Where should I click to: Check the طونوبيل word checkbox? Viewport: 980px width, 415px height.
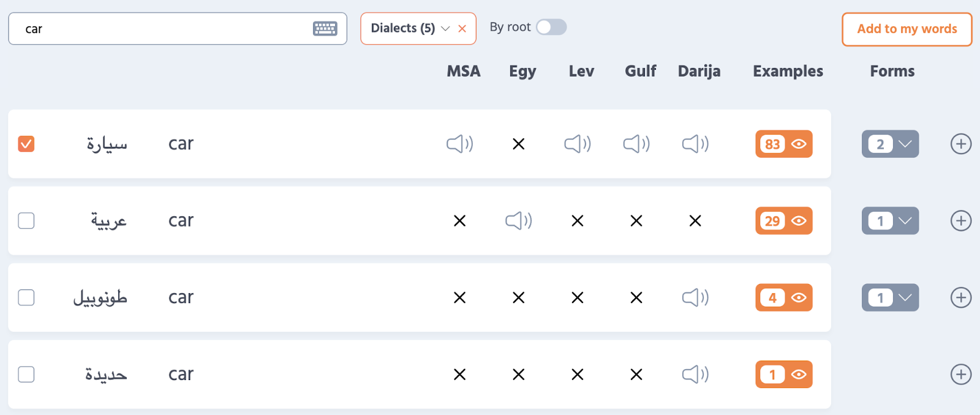coord(26,297)
